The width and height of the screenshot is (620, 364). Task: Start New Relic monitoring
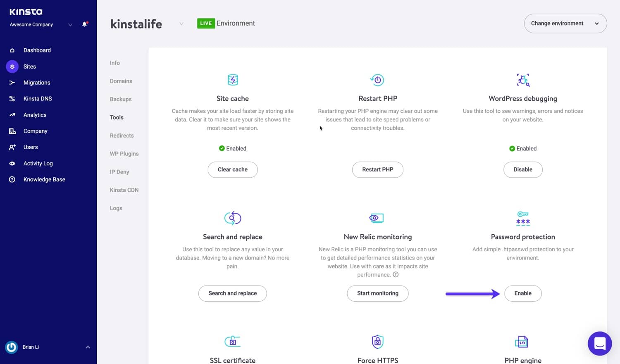point(377,293)
